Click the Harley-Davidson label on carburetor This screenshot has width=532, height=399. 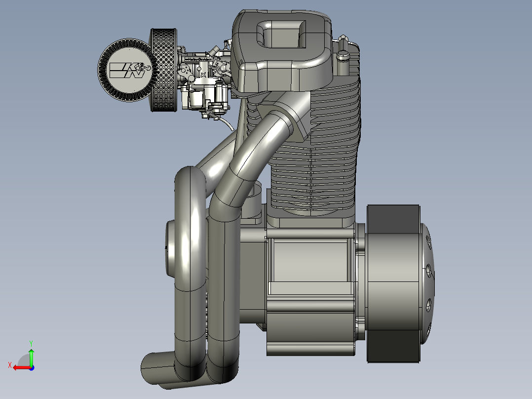(198, 60)
